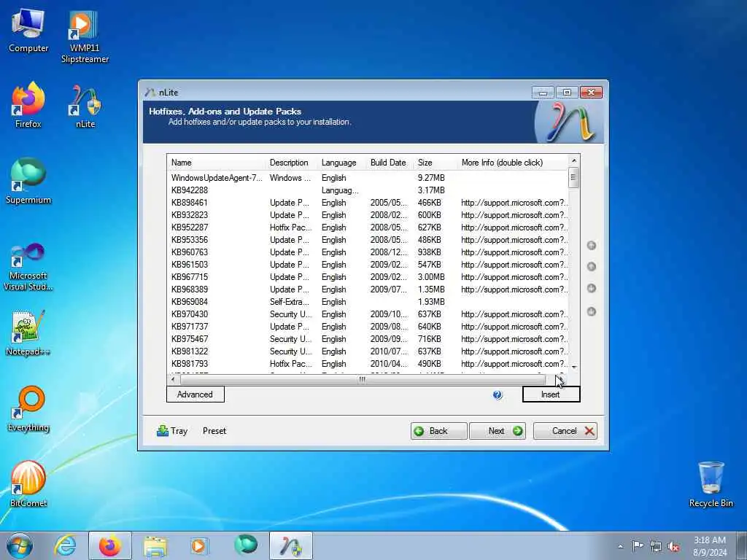Click the move-up arrow beside the hotfix list
This screenshot has width=747, height=560.
(591, 267)
